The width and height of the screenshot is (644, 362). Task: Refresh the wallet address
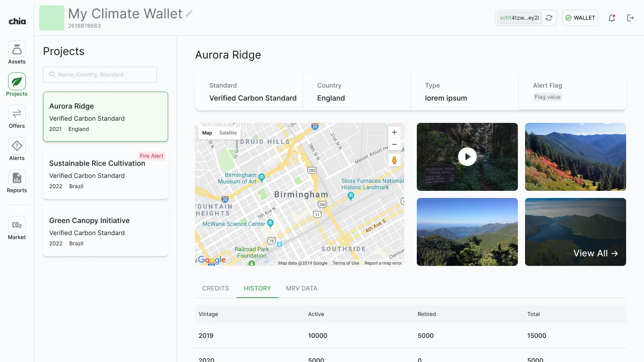[549, 18]
